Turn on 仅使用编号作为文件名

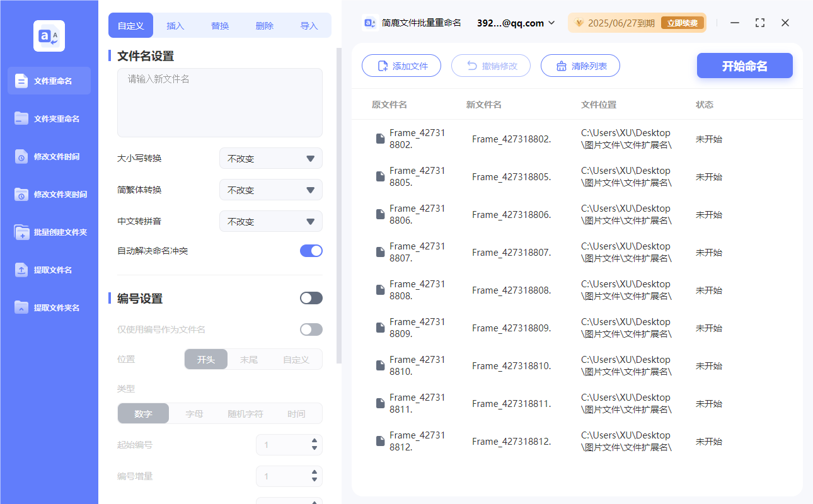pyautogui.click(x=311, y=329)
